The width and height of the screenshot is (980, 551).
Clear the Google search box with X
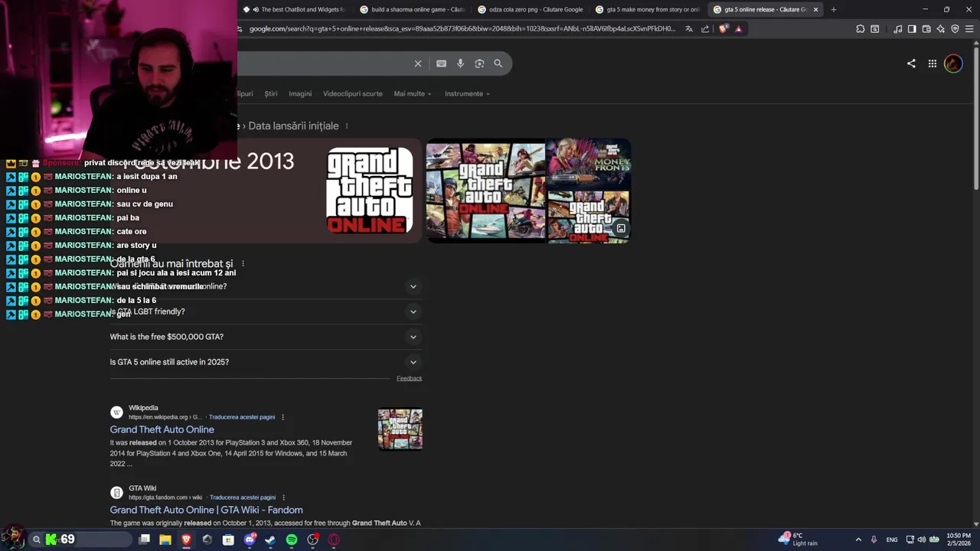coord(418,64)
